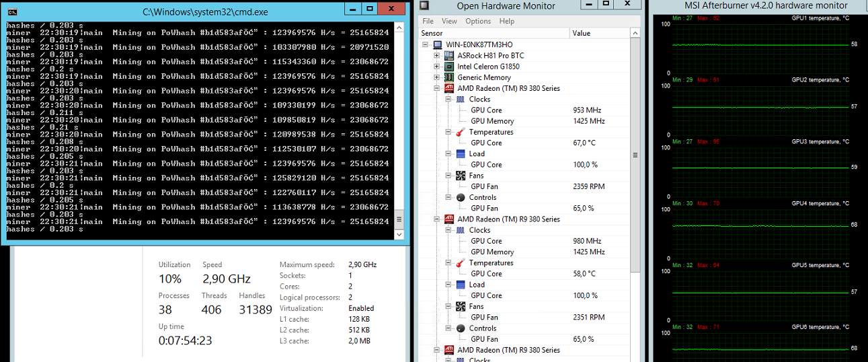The image size is (868, 362).
Task: Click the cmd.exe scrollbar down arrow
Action: pyautogui.click(x=399, y=236)
